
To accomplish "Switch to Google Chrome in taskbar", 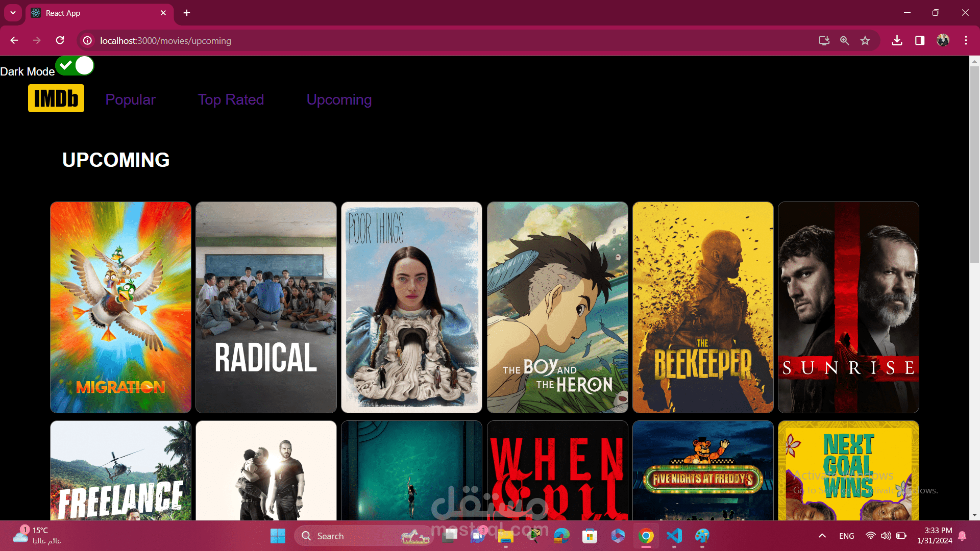I will [x=646, y=536].
